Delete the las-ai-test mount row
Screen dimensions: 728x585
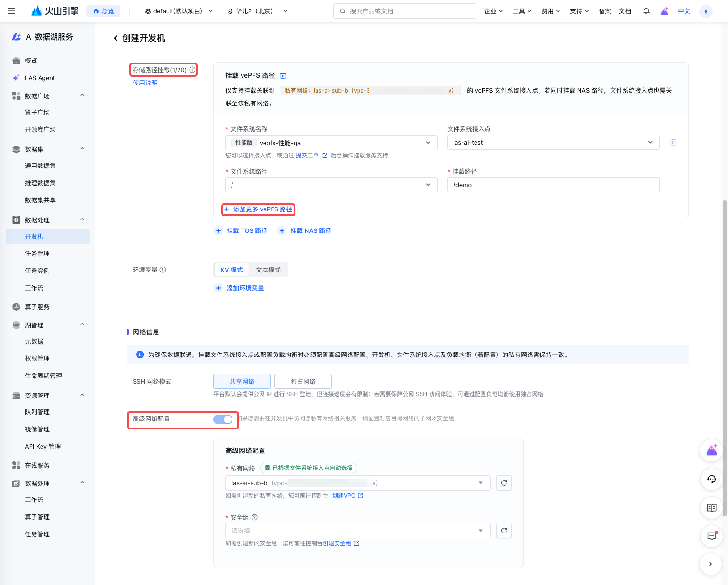tap(673, 142)
